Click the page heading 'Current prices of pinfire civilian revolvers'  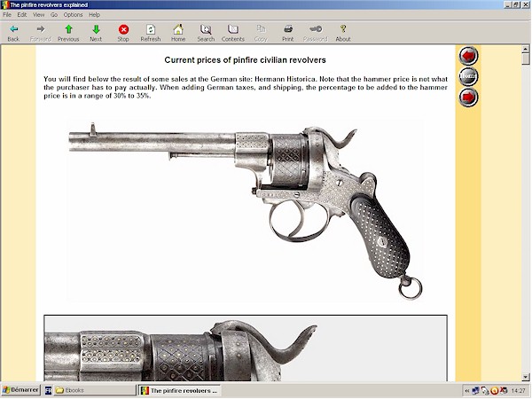click(x=245, y=60)
